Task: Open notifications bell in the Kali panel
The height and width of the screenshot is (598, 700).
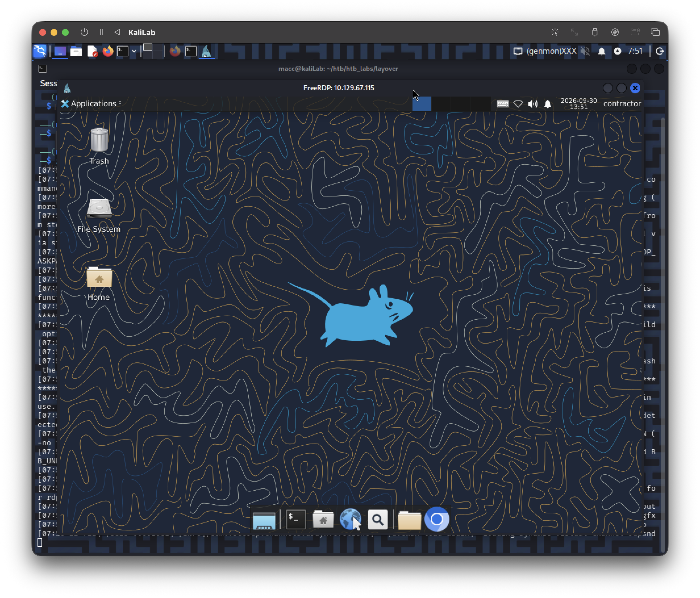Action: point(602,51)
